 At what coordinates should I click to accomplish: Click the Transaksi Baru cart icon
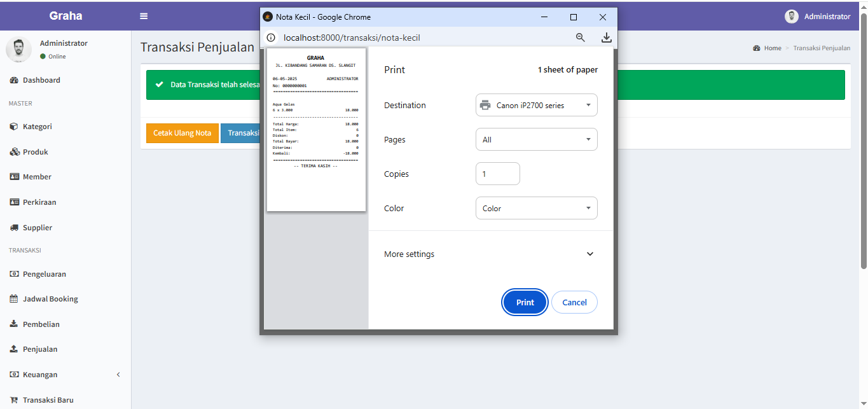[14, 400]
